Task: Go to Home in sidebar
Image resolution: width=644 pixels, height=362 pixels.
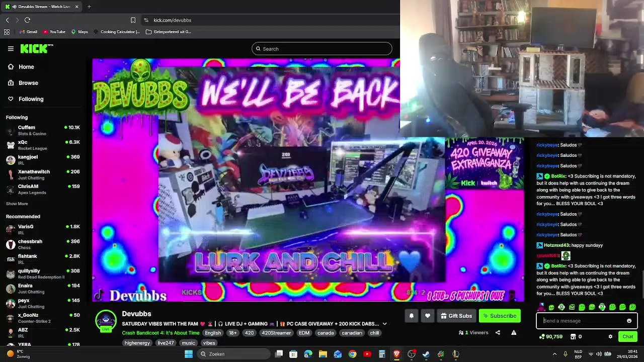Action: [x=21, y=67]
